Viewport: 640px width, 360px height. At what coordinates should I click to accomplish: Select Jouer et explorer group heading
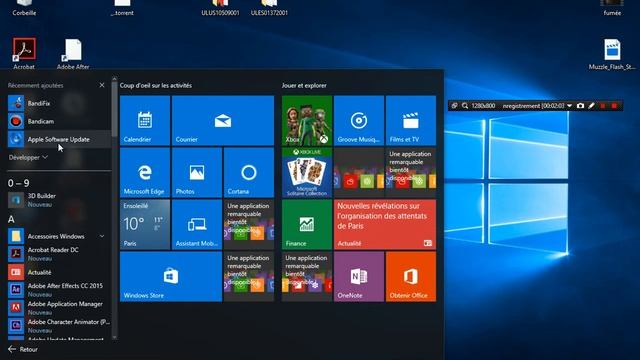(304, 85)
